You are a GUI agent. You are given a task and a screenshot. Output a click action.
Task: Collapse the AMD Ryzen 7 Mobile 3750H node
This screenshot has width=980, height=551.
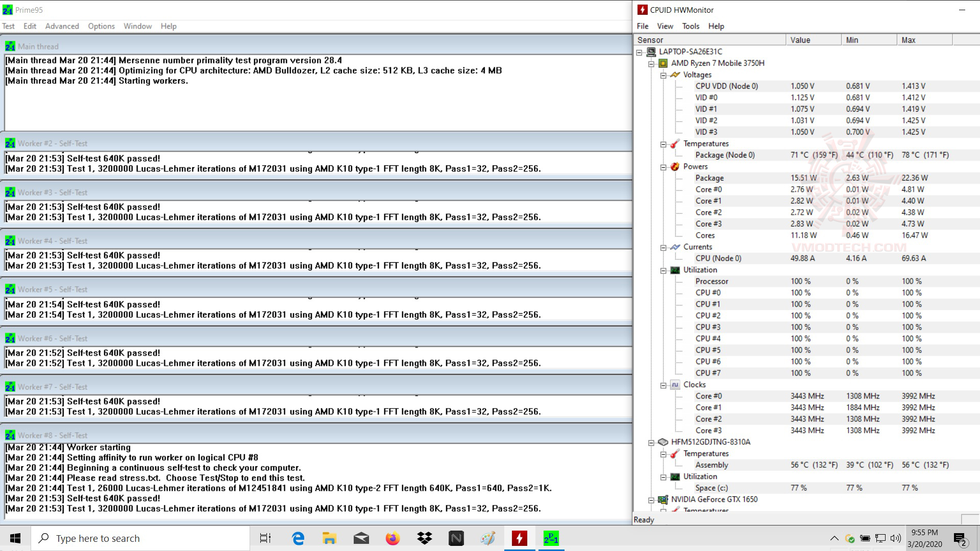point(651,64)
